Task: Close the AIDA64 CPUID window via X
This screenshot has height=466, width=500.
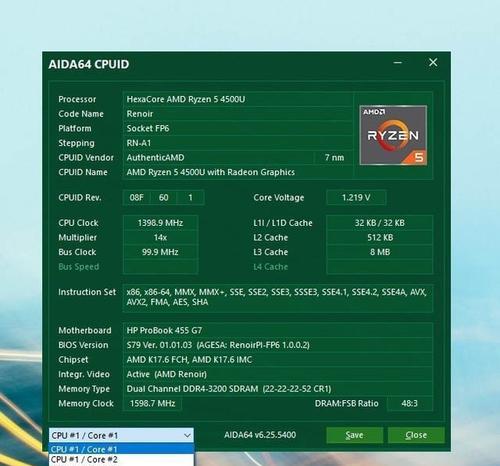Action: (433, 62)
